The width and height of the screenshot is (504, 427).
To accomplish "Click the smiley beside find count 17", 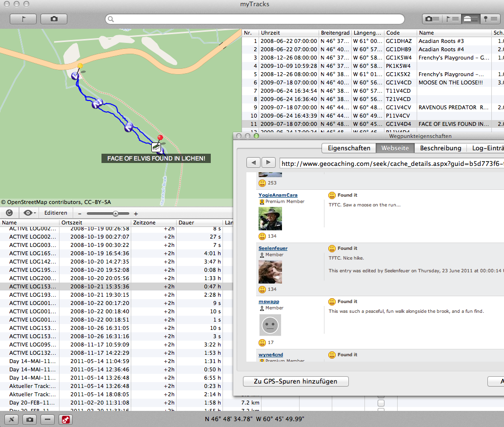I will click(262, 343).
